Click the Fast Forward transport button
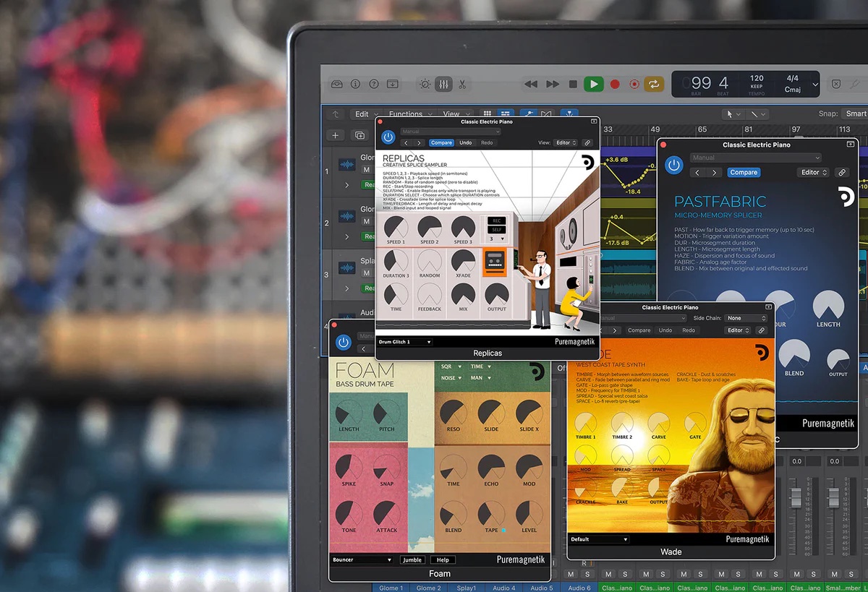868x592 pixels. point(553,84)
